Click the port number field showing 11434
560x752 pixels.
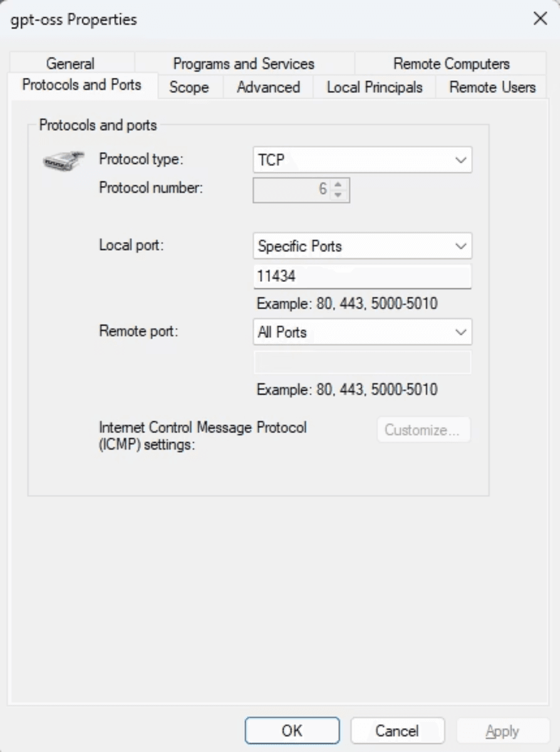[x=362, y=276]
